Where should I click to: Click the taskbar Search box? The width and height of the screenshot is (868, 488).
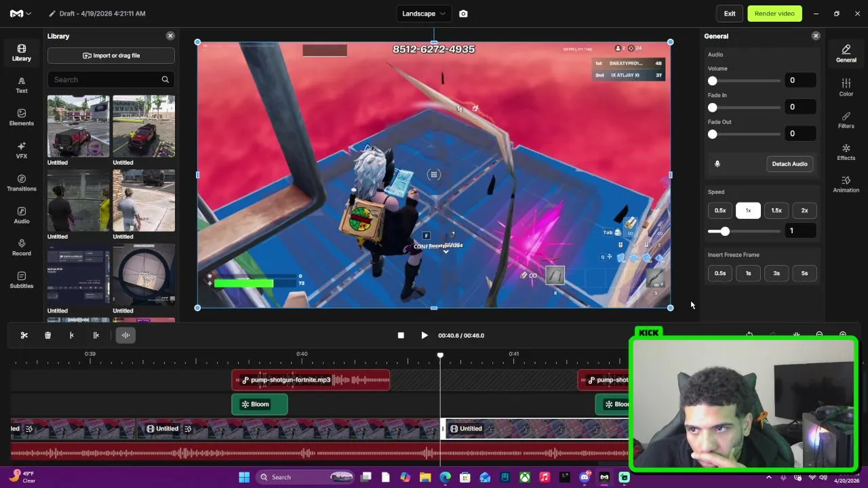point(305,477)
